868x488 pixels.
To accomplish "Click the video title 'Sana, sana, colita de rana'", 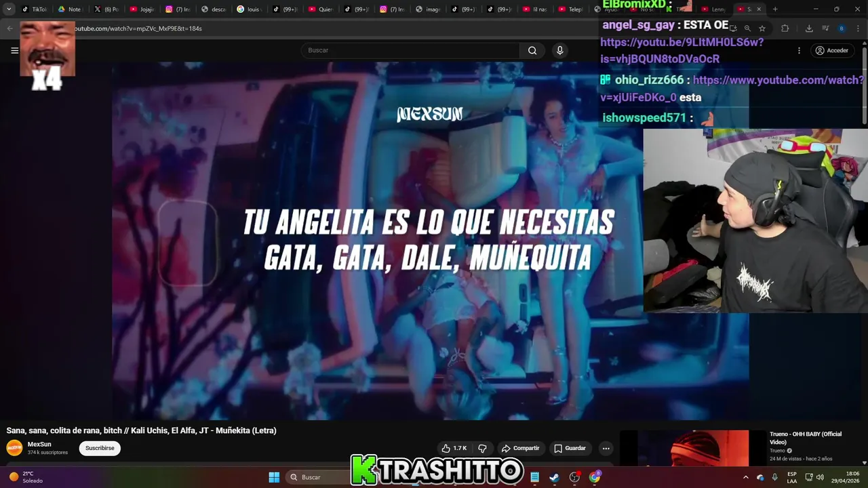I will pyautogui.click(x=142, y=430).
